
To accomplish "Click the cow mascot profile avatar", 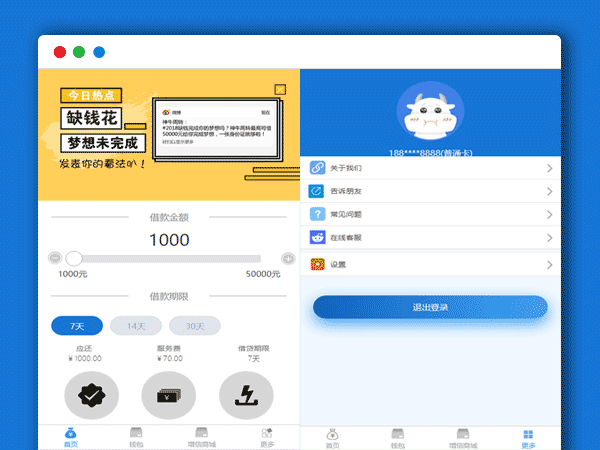I will 431,117.
